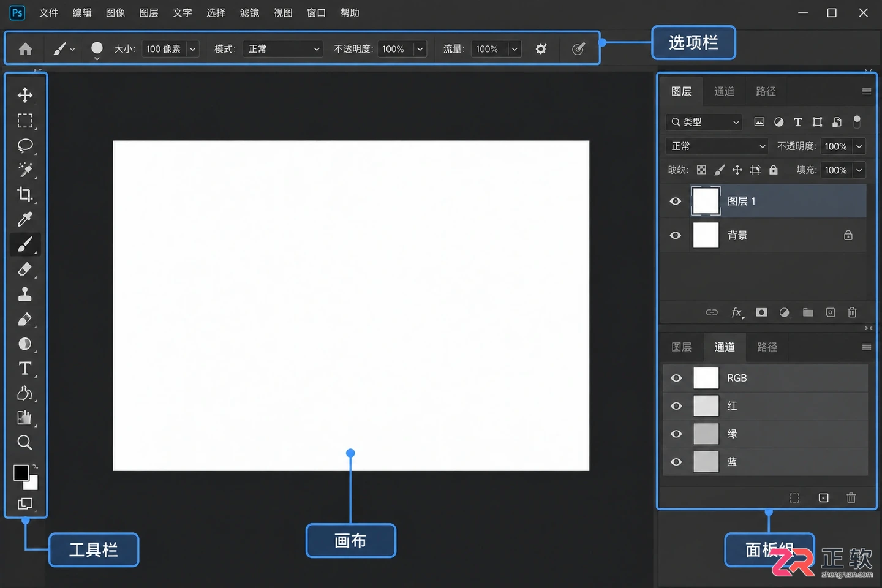The width and height of the screenshot is (882, 588).
Task: Open the 模式 blend mode dropdown
Action: coord(283,49)
